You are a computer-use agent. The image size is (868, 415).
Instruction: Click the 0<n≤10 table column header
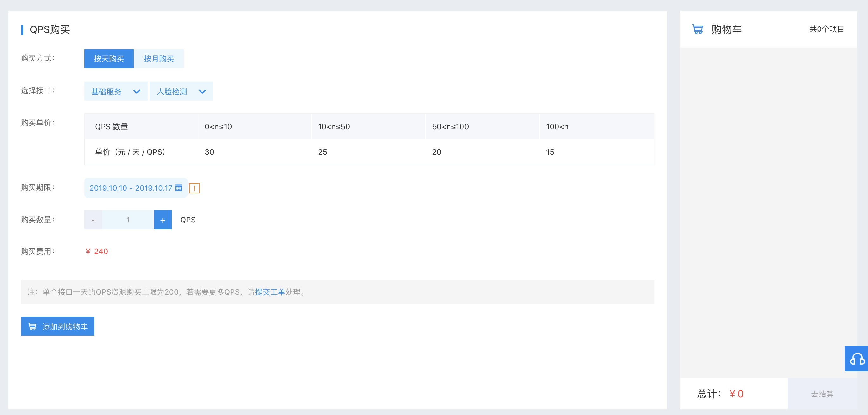coord(218,127)
